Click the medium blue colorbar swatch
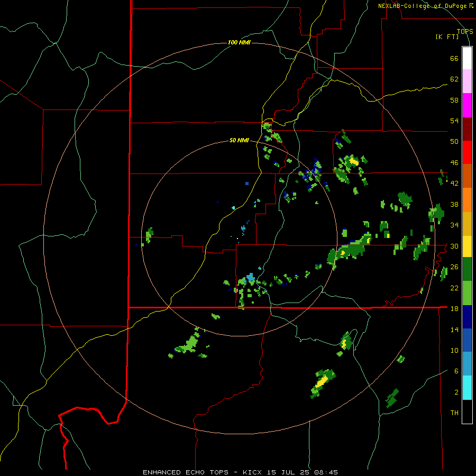Image resolution: width=476 pixels, height=476 pixels. click(467, 340)
